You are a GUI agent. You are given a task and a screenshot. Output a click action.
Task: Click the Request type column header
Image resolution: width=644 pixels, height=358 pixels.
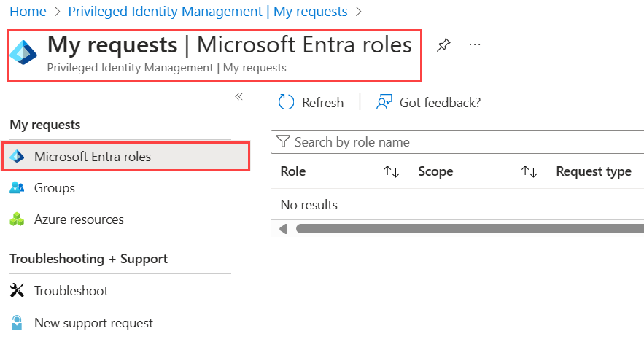click(x=593, y=172)
